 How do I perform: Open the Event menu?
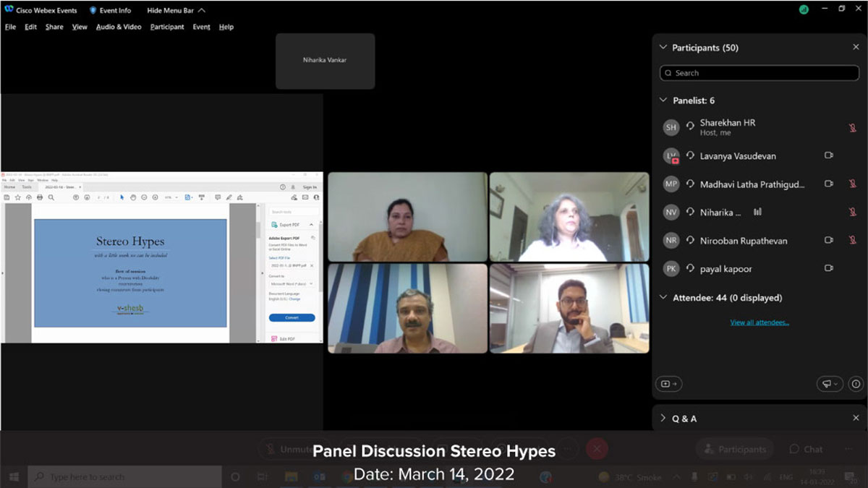pyautogui.click(x=201, y=27)
